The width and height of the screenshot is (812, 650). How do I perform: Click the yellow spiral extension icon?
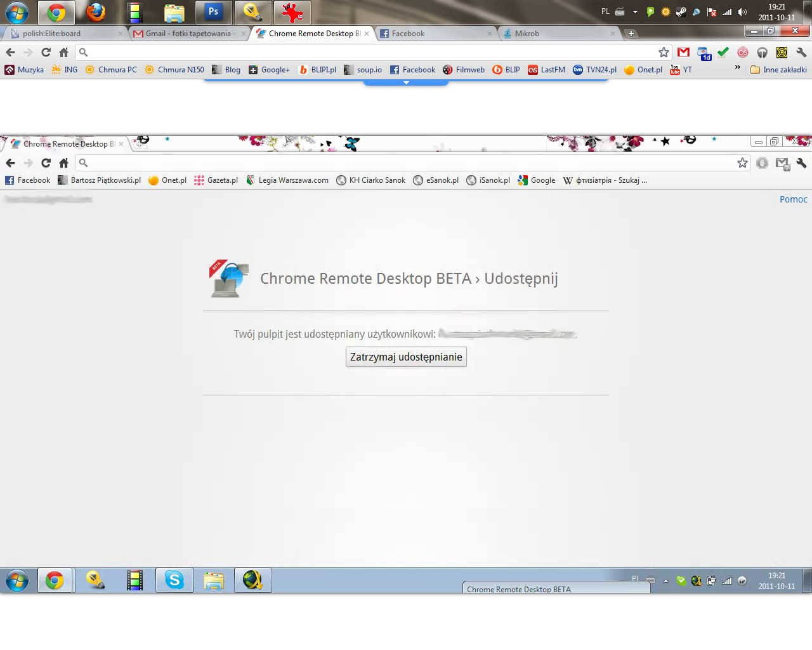[x=782, y=52]
